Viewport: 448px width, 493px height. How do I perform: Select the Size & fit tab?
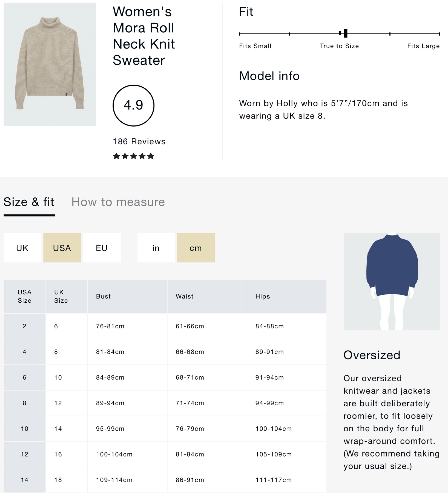pos(29,202)
